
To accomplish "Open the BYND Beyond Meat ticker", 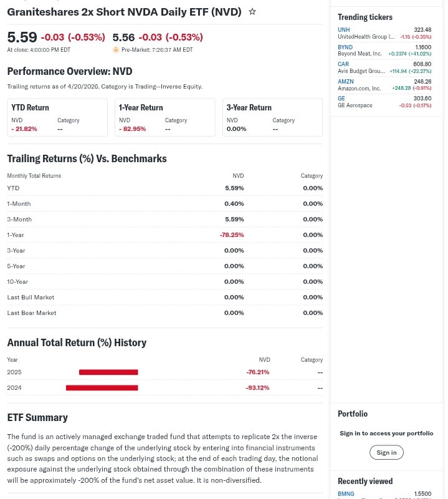I will 345,47.
